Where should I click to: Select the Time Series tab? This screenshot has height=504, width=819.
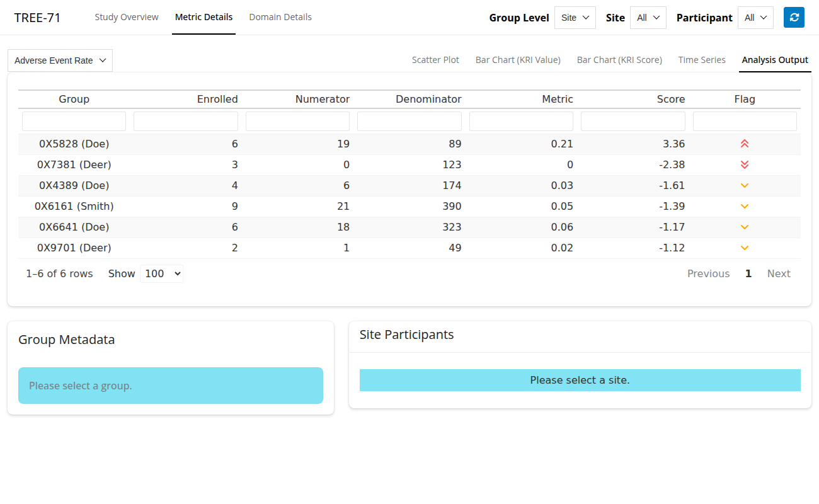click(702, 60)
